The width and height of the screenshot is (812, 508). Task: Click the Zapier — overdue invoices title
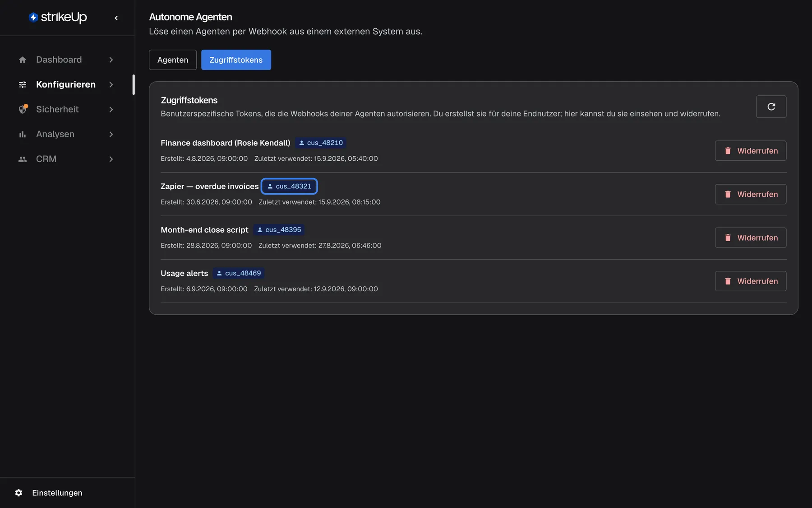pyautogui.click(x=210, y=186)
